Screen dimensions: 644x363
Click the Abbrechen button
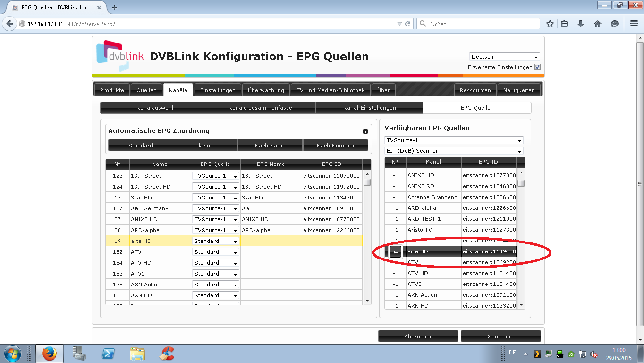click(418, 336)
